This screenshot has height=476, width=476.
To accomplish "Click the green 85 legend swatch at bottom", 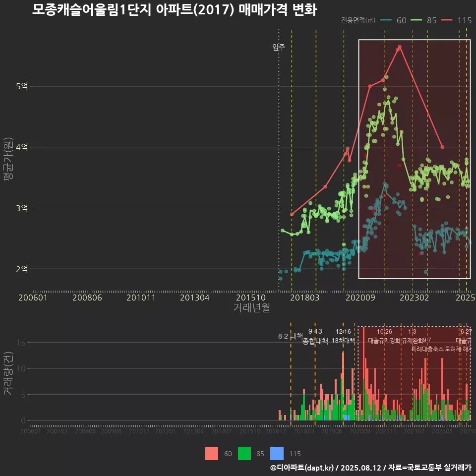I will [x=244, y=453].
